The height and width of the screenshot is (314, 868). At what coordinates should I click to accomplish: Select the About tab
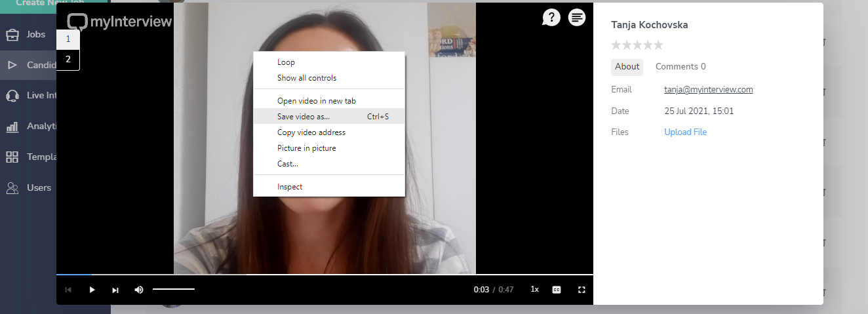pyautogui.click(x=627, y=66)
